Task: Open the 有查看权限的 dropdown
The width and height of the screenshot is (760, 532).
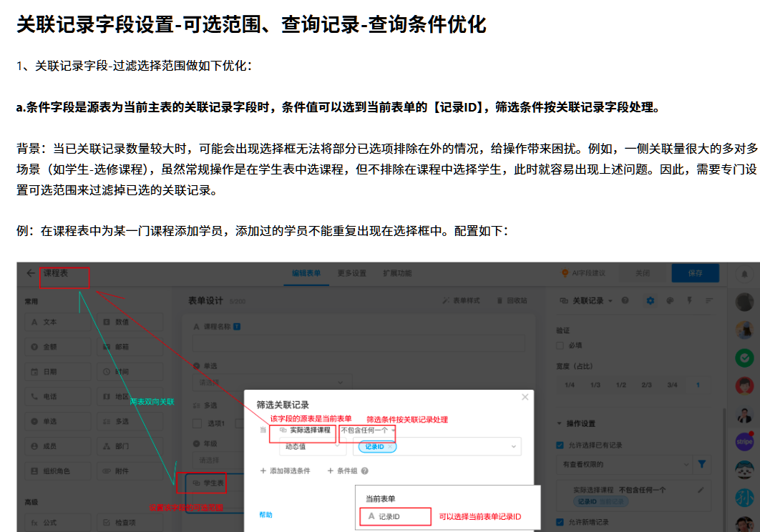Action: 625,464
